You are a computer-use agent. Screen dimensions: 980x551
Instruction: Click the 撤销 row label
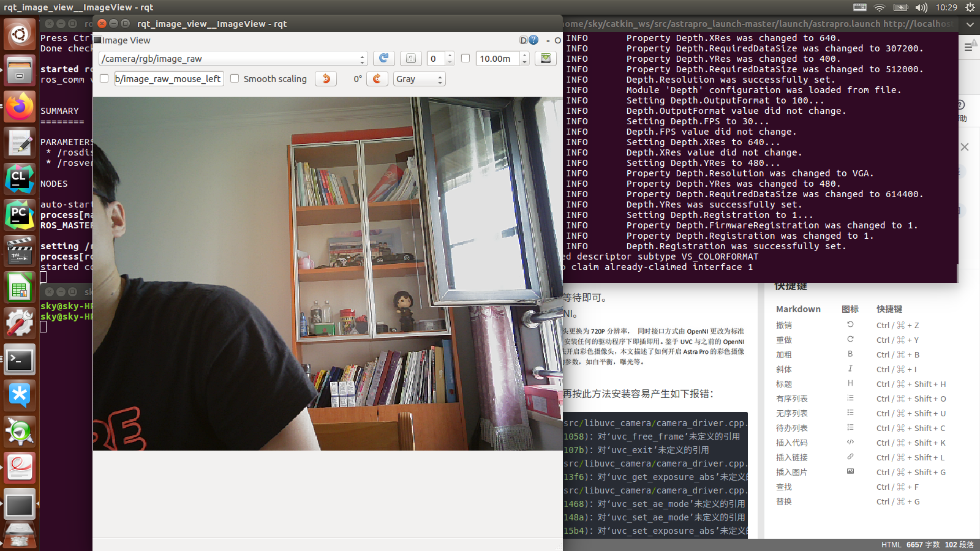point(784,325)
